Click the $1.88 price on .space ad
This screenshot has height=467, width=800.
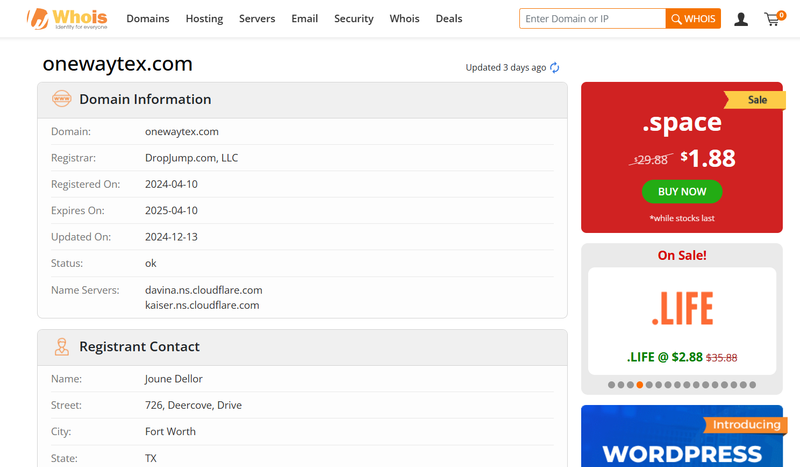click(x=708, y=158)
